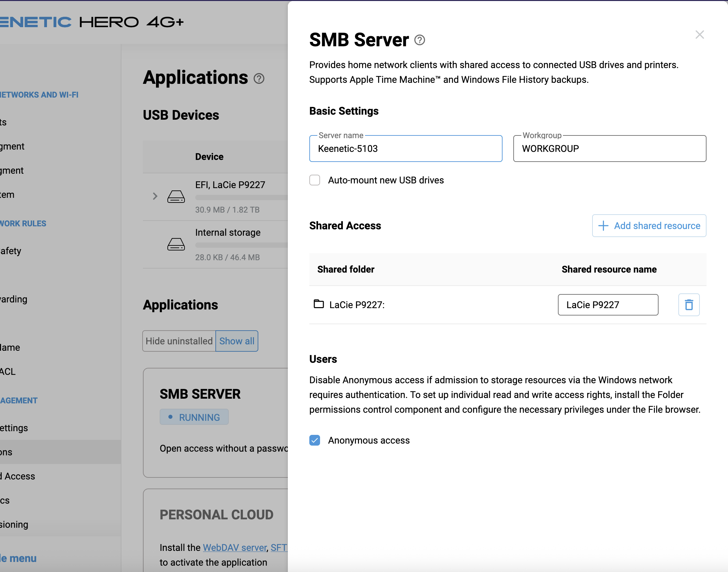Close the SMB Server panel
This screenshot has width=728, height=572.
tap(699, 35)
